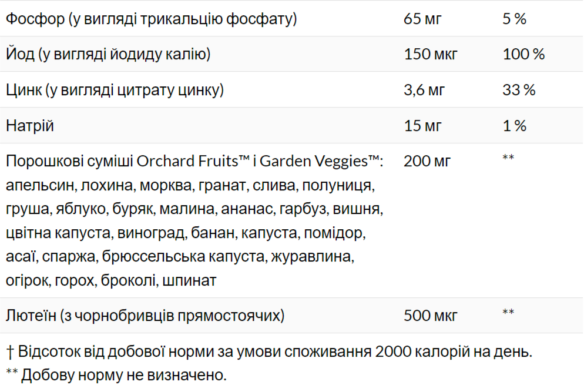
Task: Click the double asterisk beside 500 мкг
Action: [x=508, y=313]
